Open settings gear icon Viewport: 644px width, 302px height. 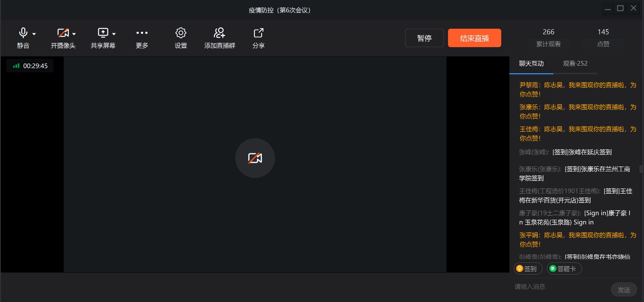tap(181, 33)
